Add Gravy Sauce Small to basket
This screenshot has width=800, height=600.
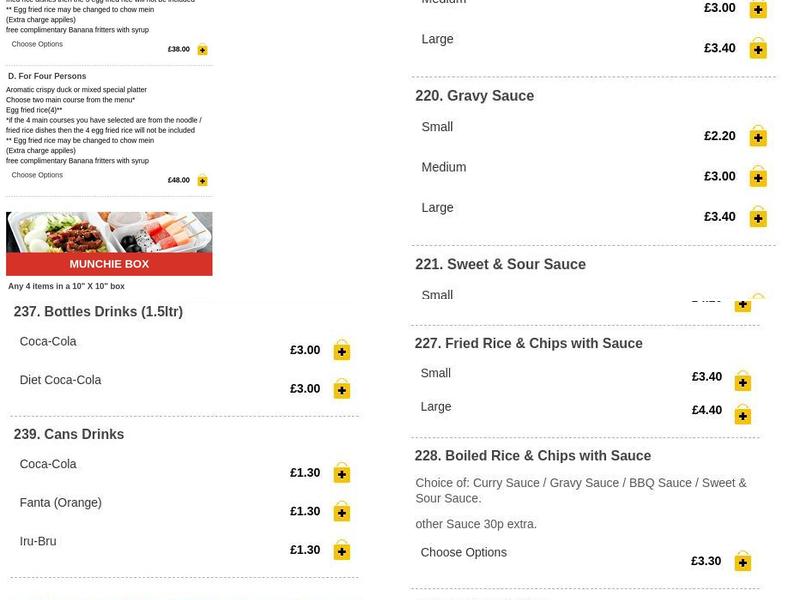pyautogui.click(x=758, y=137)
